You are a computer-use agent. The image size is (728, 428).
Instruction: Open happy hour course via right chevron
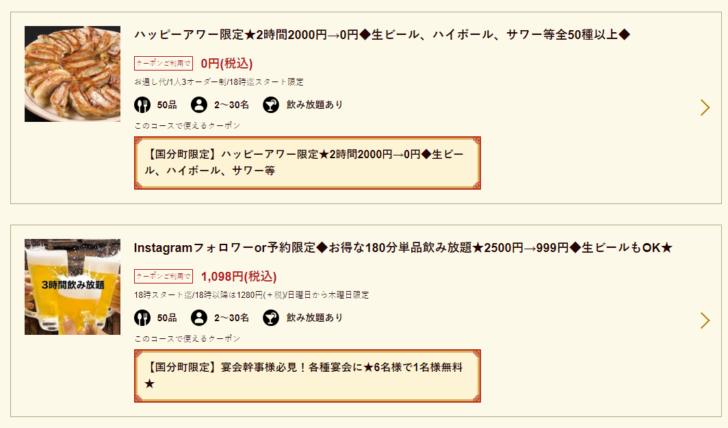pyautogui.click(x=705, y=108)
